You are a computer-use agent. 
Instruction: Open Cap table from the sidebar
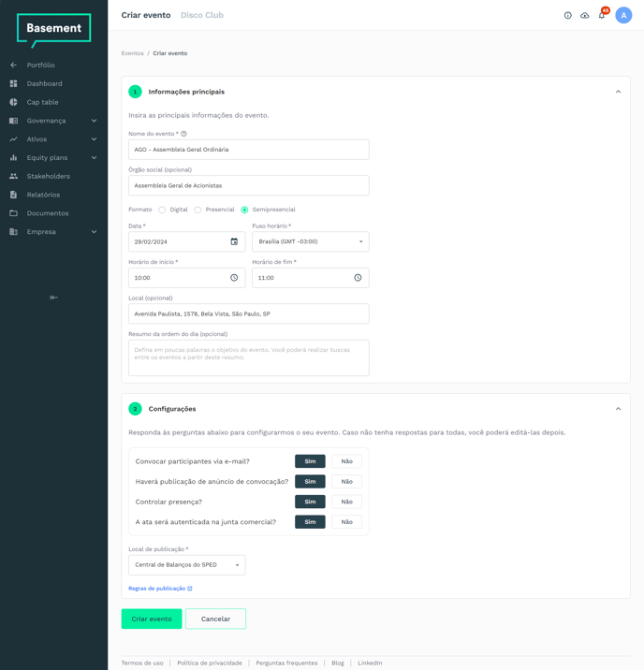(x=42, y=102)
